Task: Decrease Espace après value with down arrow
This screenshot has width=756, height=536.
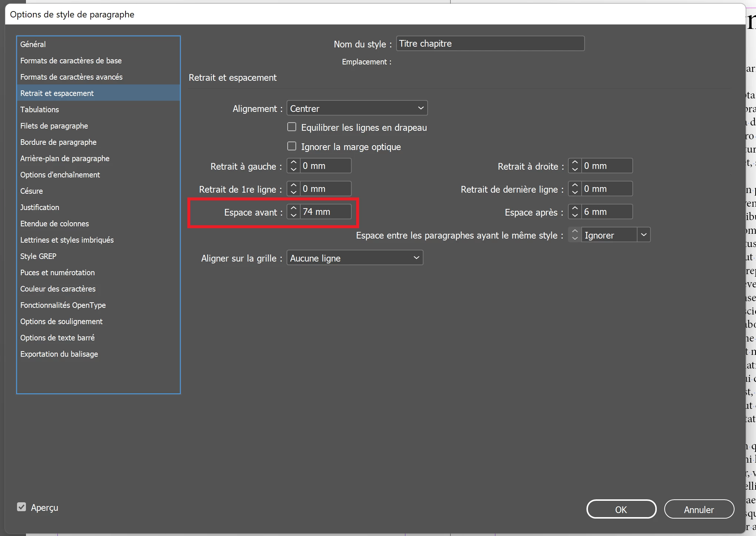Action: [x=575, y=215]
